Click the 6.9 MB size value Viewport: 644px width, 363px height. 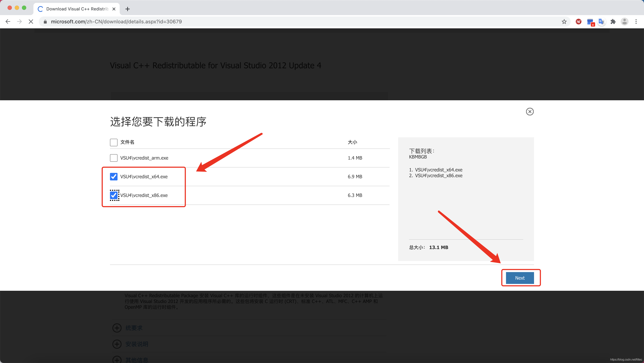click(x=355, y=176)
